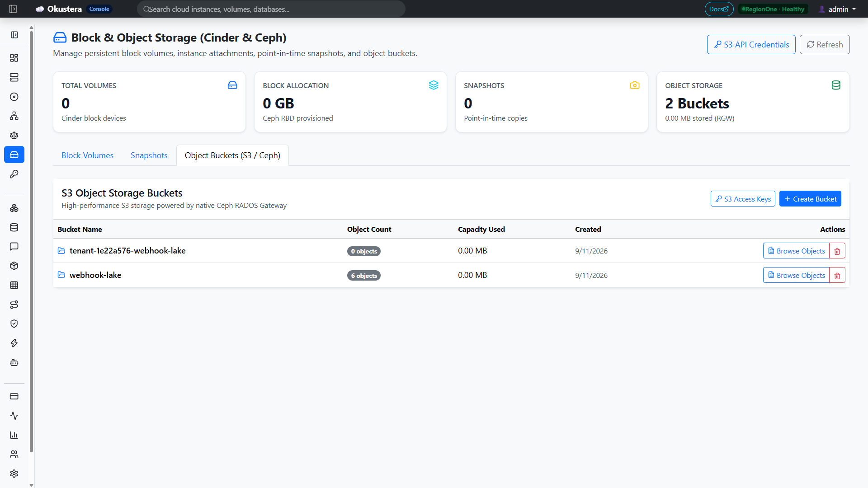This screenshot has width=868, height=488.
Task: Click the '0 objects' badge
Action: 364,251
